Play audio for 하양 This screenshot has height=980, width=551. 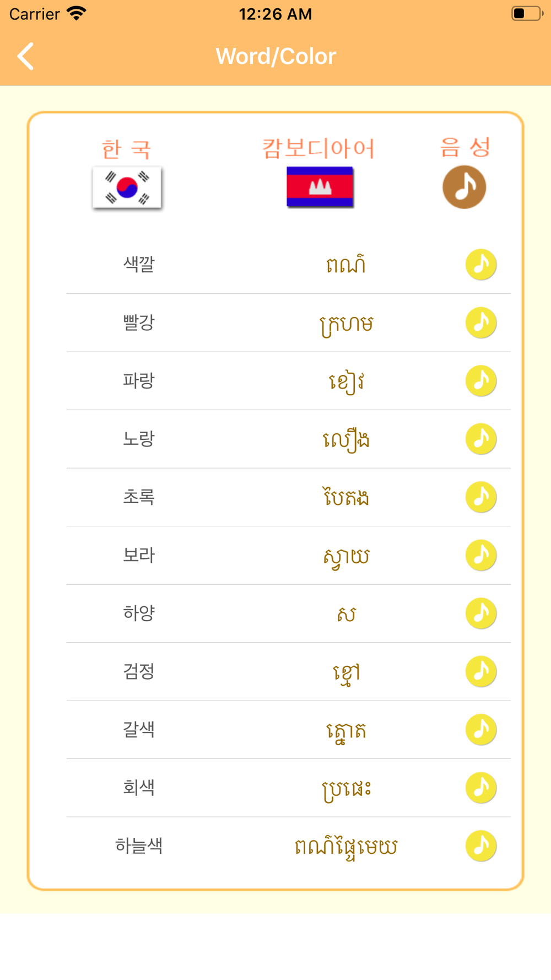coord(481,613)
